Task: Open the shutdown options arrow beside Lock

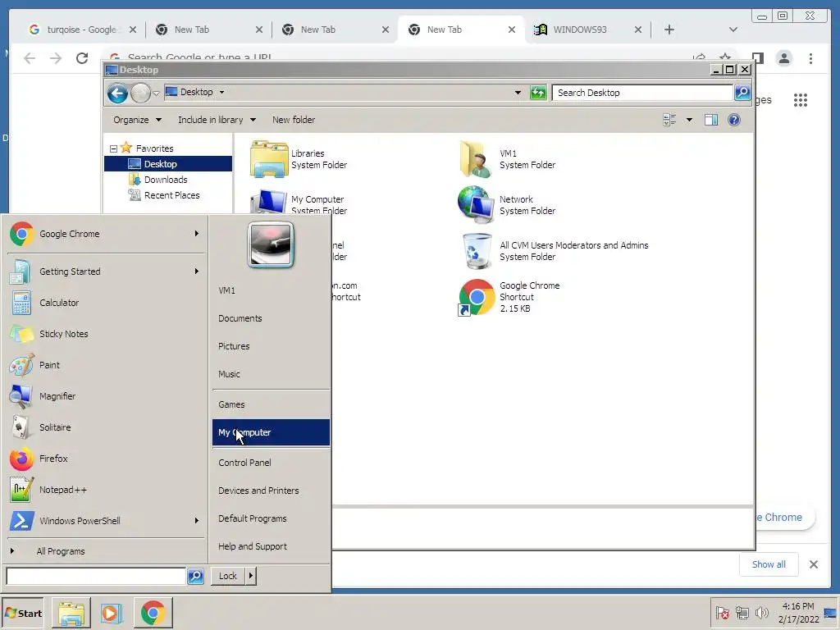Action: (251, 576)
